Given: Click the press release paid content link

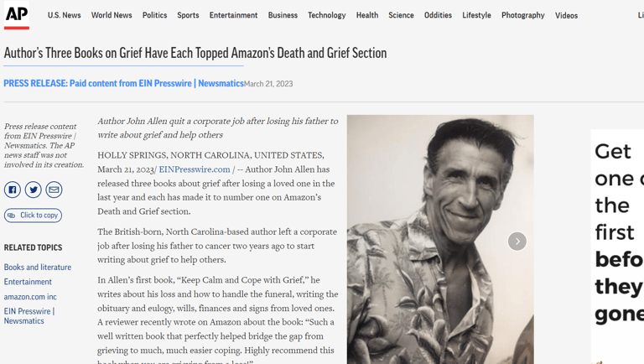Looking at the screenshot, I should pos(123,83).
